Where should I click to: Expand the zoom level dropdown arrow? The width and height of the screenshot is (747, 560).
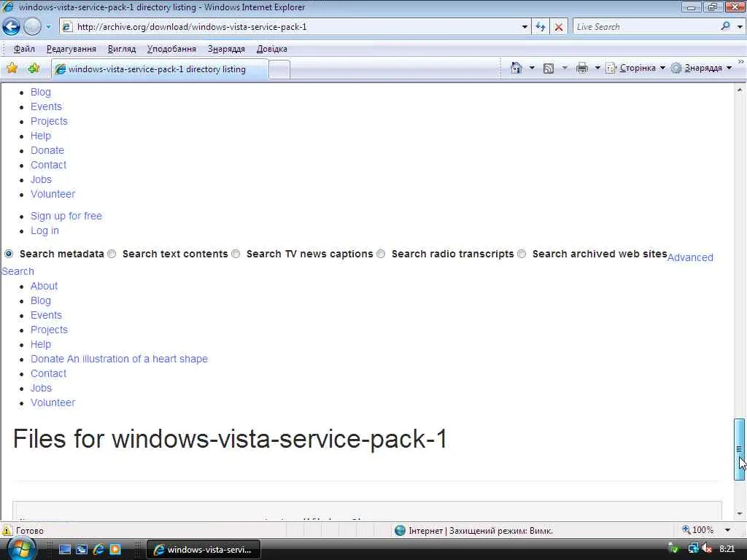point(727,530)
